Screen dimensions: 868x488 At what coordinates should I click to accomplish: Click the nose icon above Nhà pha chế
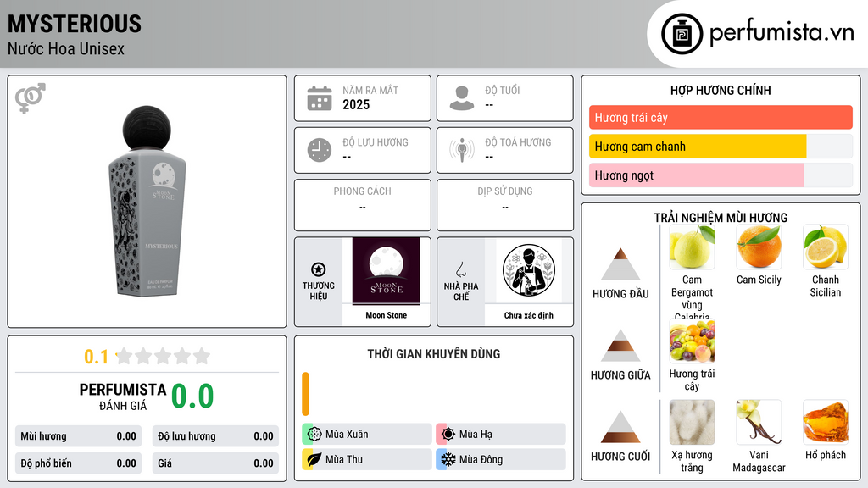tap(460, 269)
